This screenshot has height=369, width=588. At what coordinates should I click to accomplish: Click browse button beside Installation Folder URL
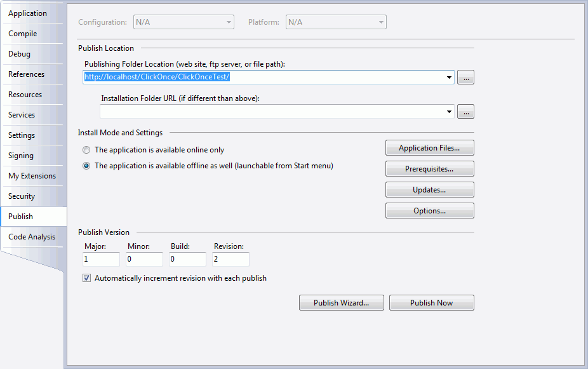click(x=465, y=112)
